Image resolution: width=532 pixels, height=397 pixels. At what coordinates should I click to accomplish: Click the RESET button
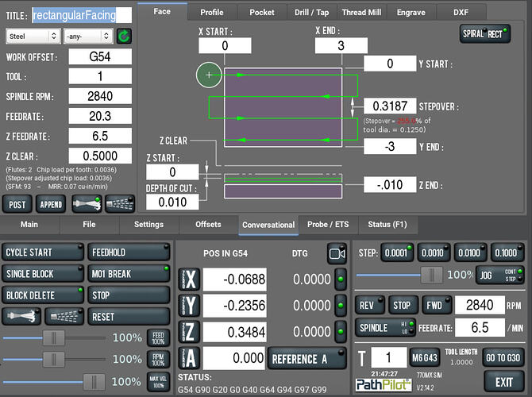129,317
